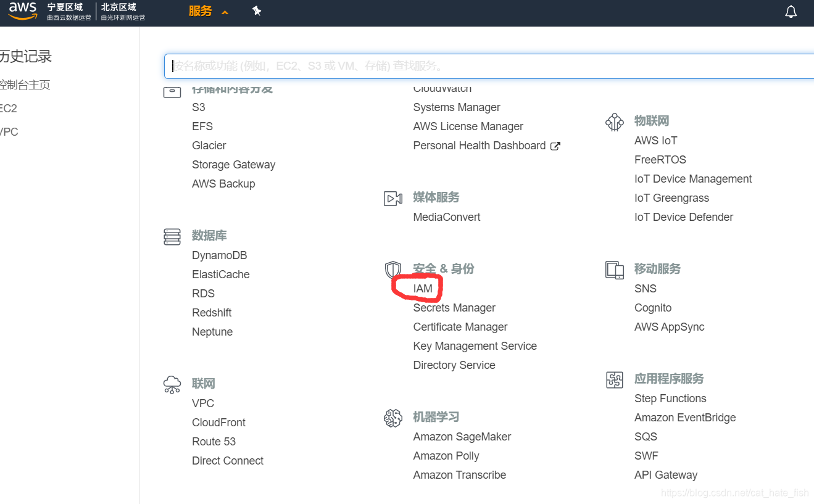
Task: Click the storage category icon
Action: tap(172, 92)
